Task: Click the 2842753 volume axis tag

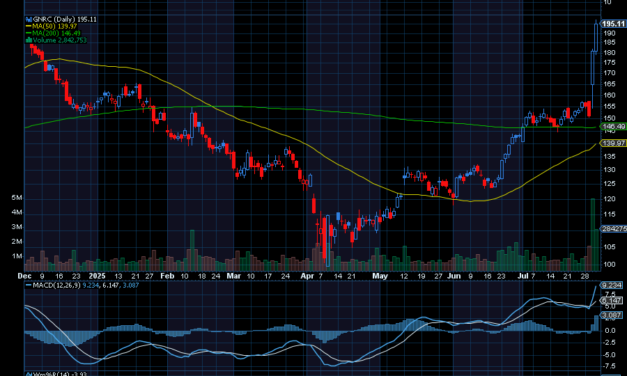Action: [x=614, y=229]
